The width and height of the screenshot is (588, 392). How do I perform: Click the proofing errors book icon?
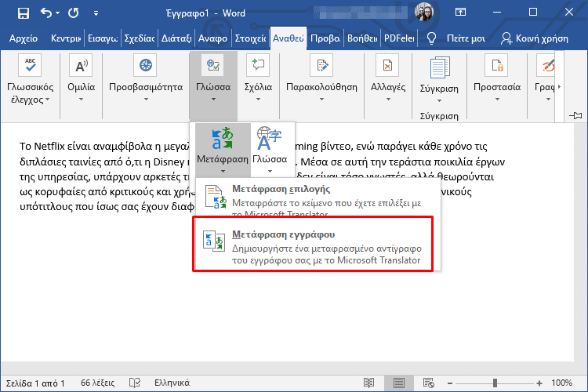click(135, 383)
